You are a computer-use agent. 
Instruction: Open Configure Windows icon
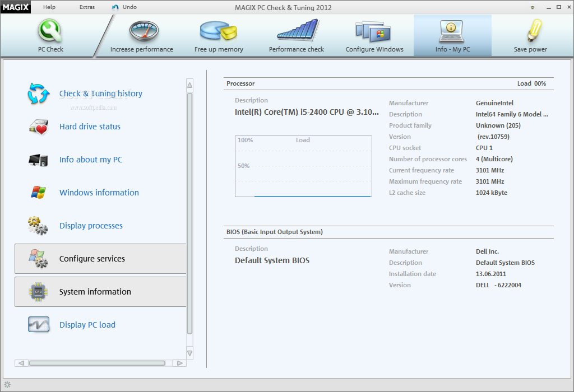click(x=373, y=31)
